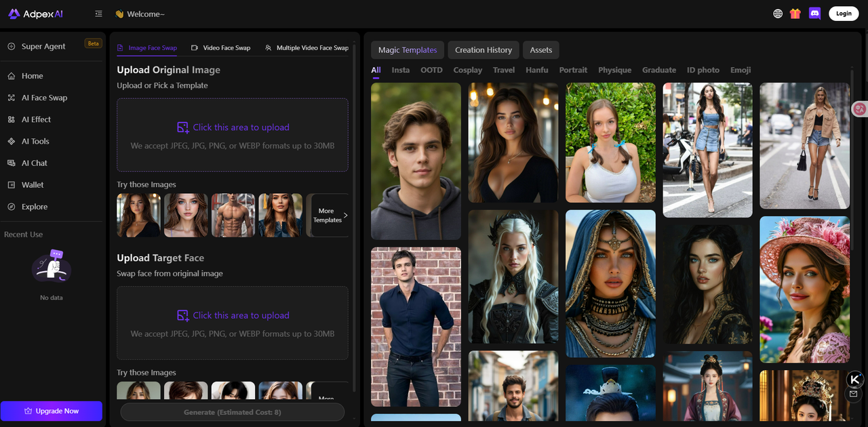This screenshot has width=868, height=427.
Task: Choose the girl with pigtails template
Action: [610, 142]
